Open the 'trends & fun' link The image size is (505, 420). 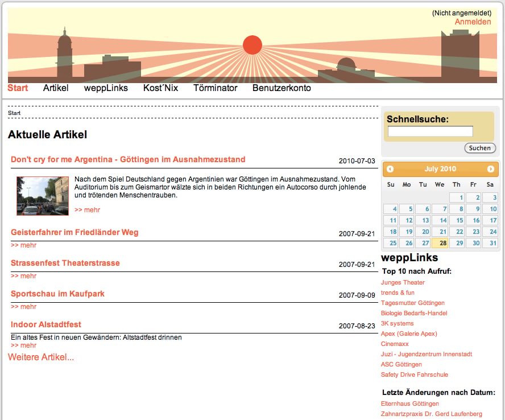click(x=398, y=293)
